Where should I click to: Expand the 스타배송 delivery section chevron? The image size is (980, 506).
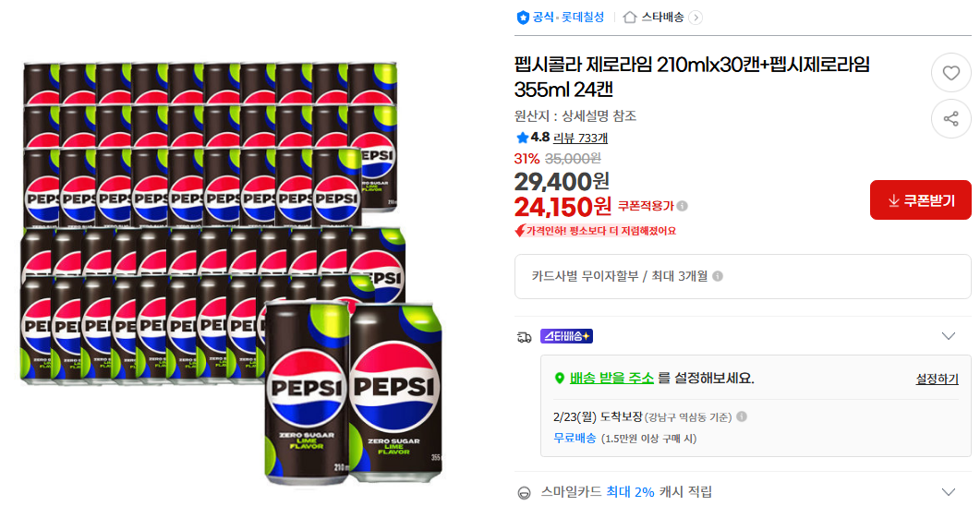948,336
